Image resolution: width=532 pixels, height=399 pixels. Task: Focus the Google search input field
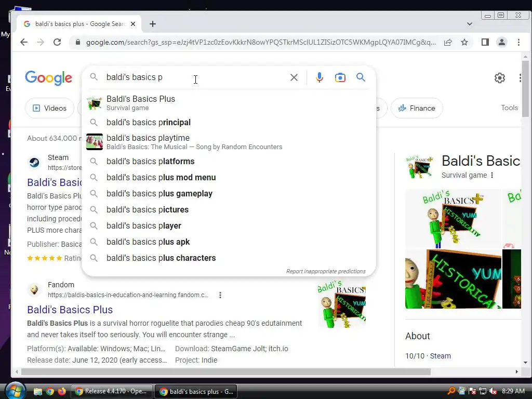click(195, 77)
